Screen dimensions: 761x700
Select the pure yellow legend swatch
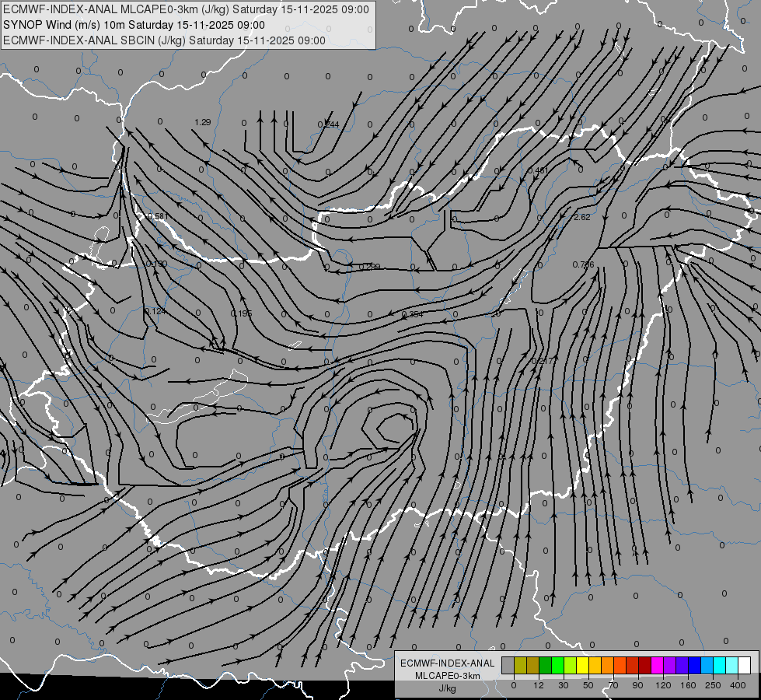tap(582, 665)
